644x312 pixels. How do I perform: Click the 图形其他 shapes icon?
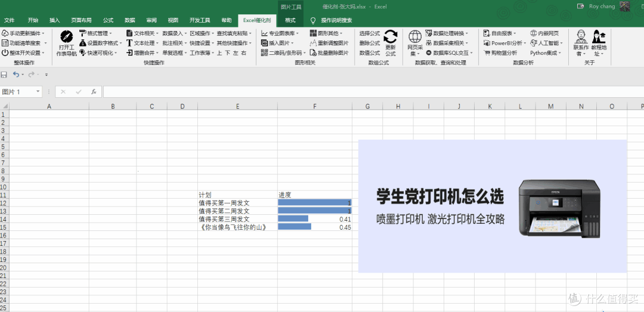[313, 33]
